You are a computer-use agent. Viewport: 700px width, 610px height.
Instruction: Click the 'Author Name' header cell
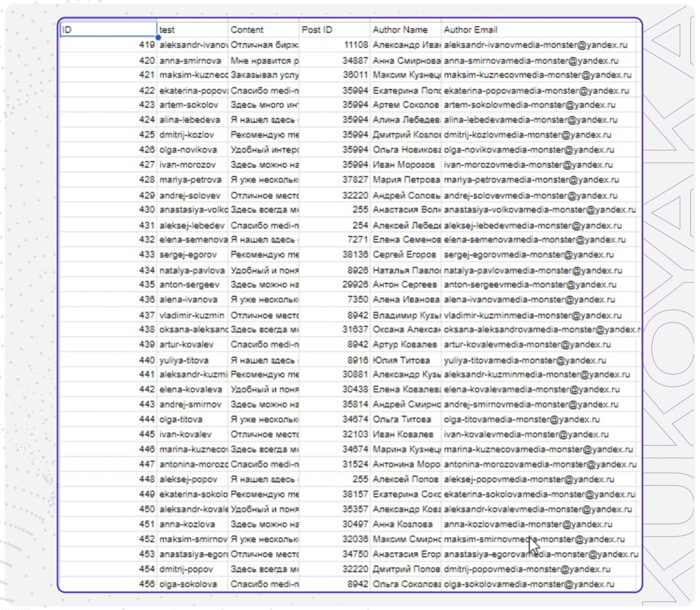tap(406, 30)
